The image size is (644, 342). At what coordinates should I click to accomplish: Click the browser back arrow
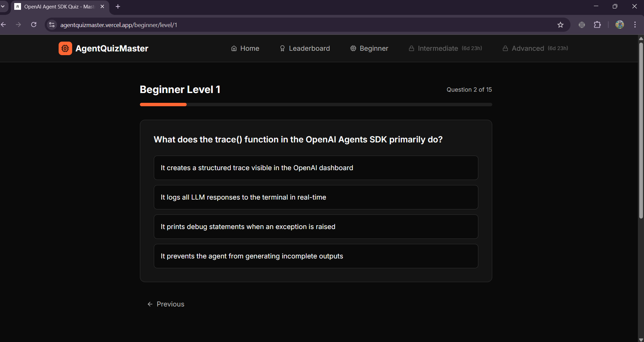click(4, 25)
